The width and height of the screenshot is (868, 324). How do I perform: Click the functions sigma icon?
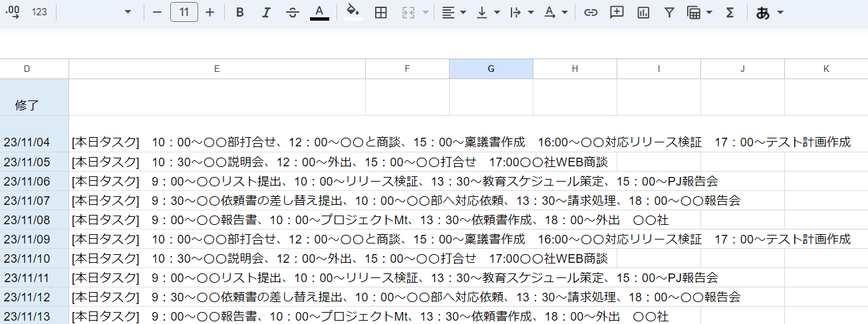[730, 12]
